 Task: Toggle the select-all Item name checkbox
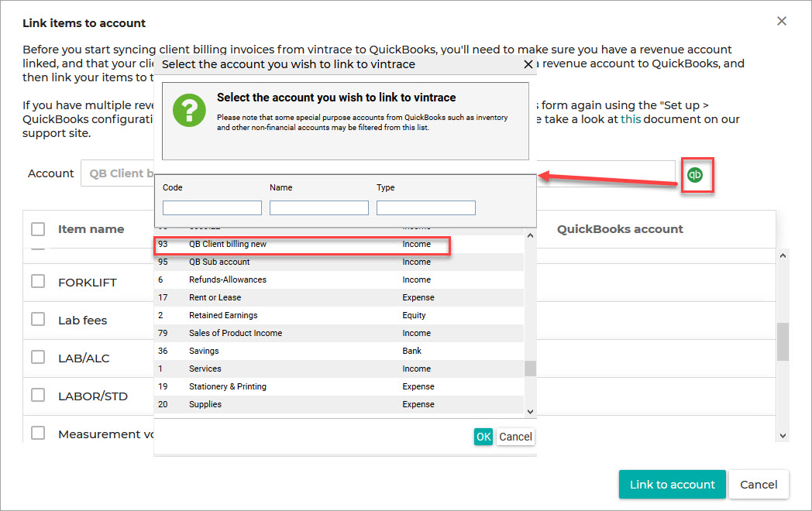38,229
